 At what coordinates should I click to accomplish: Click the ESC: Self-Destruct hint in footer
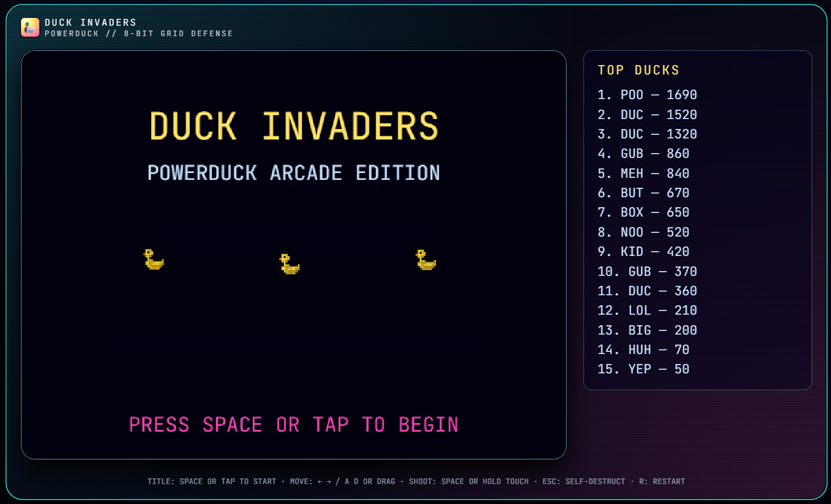tap(583, 481)
